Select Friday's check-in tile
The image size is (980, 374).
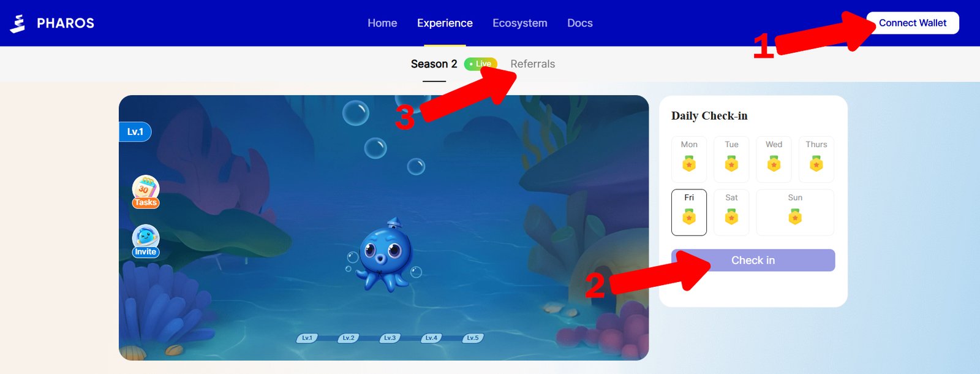click(689, 212)
